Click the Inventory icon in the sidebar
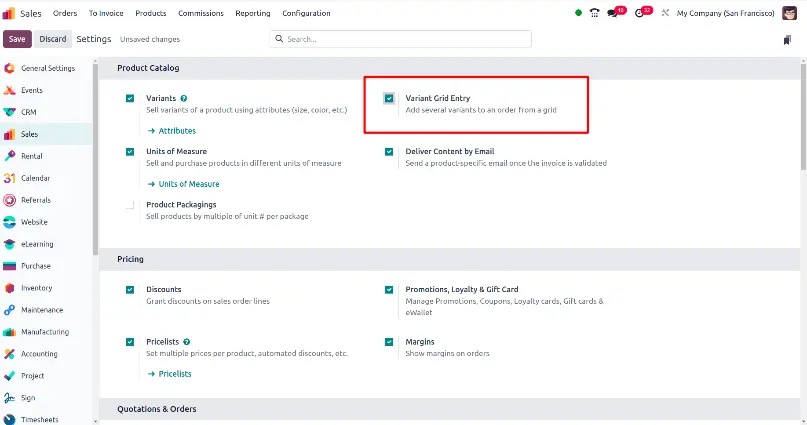The image size is (807, 425). (9, 288)
